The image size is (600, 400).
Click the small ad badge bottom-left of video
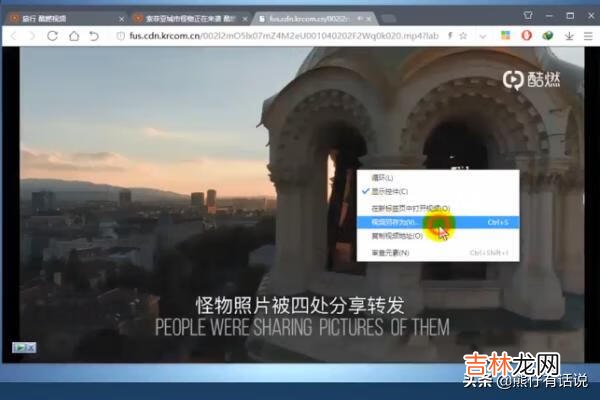(23, 347)
